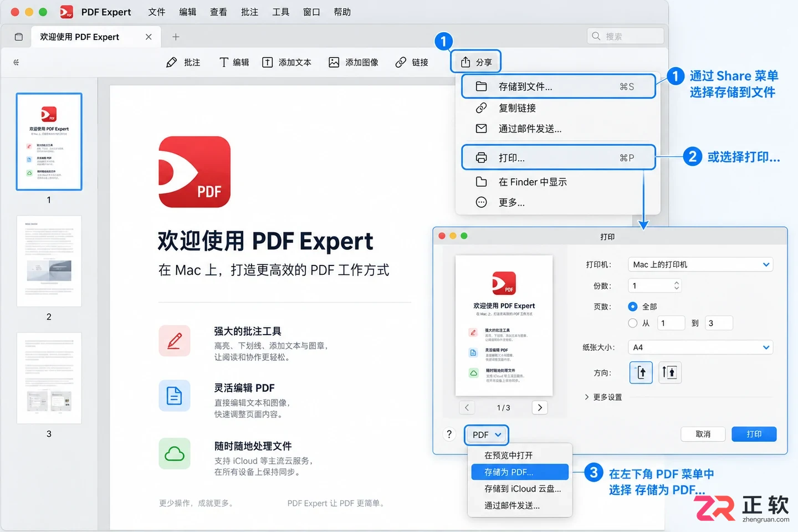
Task: Collapse the thumbnail sidebar with the double-arrow icon
Action: tap(16, 62)
